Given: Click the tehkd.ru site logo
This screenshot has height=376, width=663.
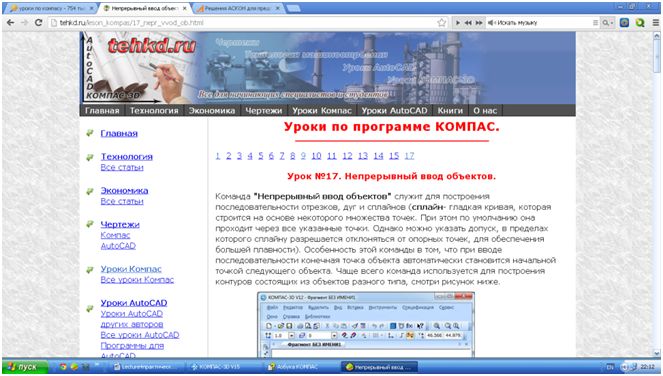Looking at the screenshot, I should click(151, 45).
